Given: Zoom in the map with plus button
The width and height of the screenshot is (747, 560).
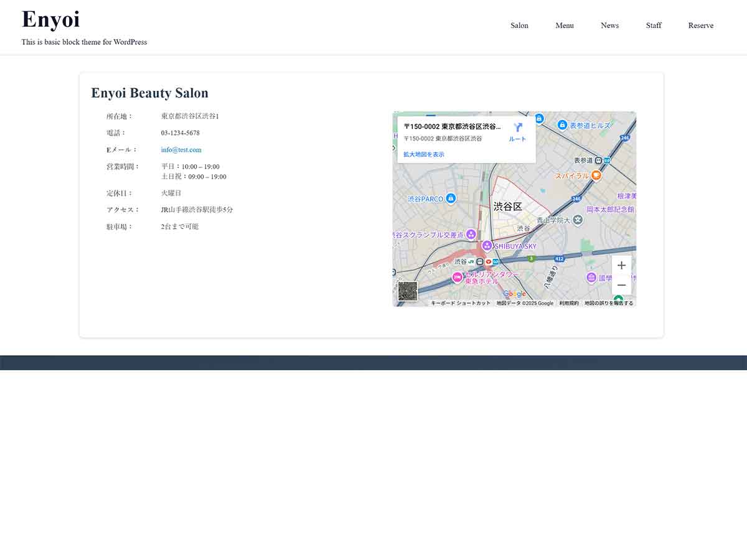Looking at the screenshot, I should 621,265.
